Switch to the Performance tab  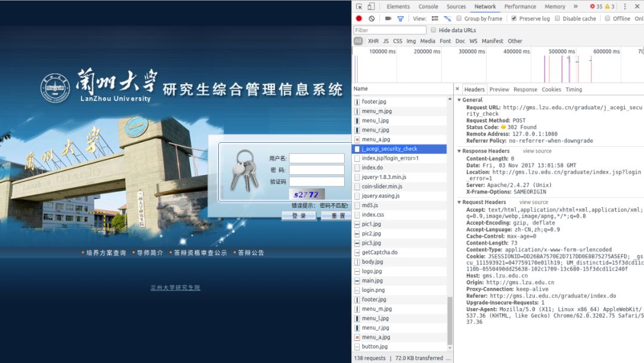coord(521,7)
